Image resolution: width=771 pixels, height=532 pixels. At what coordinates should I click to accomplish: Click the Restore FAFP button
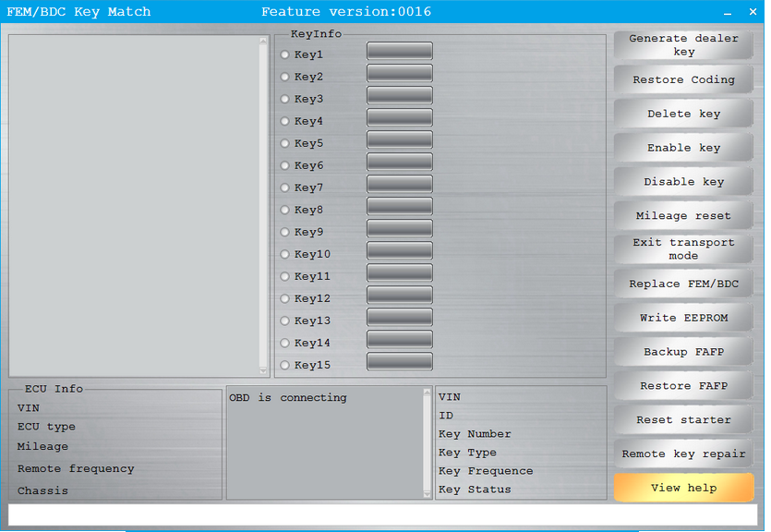point(683,385)
